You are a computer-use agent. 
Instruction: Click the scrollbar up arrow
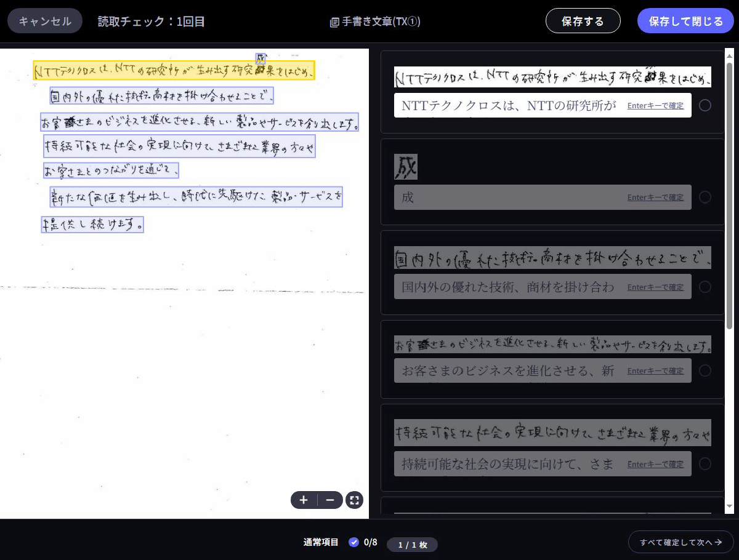730,55
